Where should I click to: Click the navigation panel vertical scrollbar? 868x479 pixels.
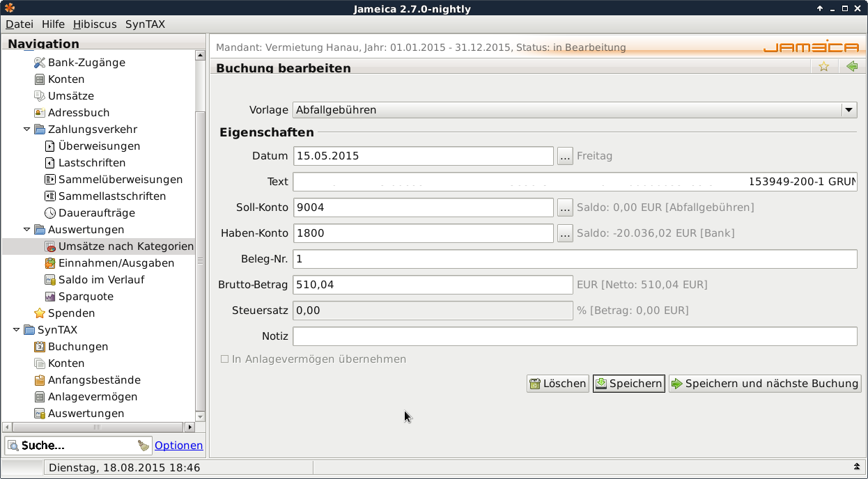[x=201, y=258]
